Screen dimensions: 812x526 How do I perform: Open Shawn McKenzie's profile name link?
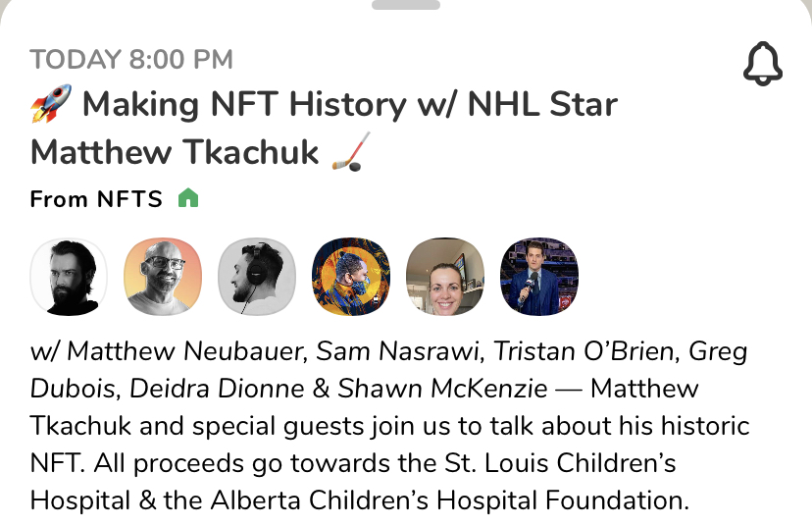(x=442, y=389)
